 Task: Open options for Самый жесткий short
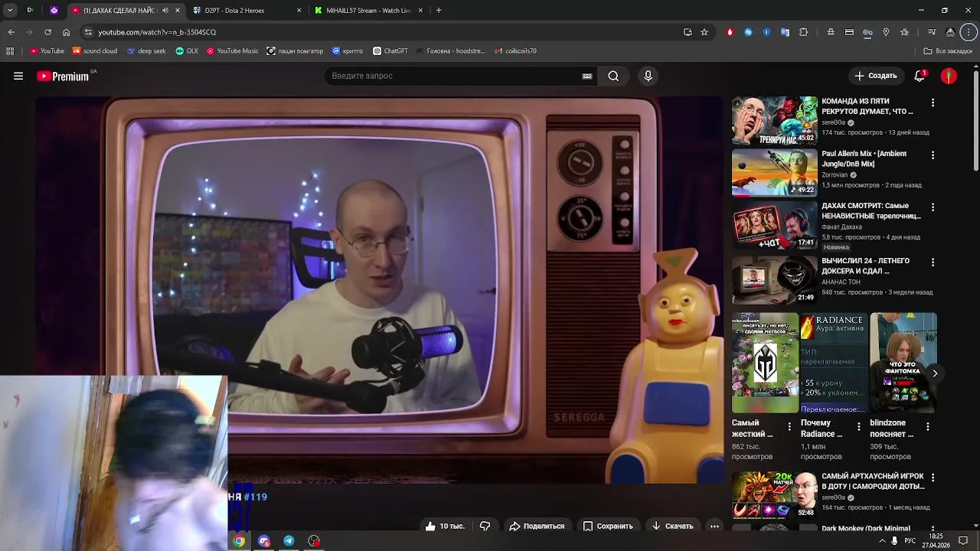coord(789,426)
